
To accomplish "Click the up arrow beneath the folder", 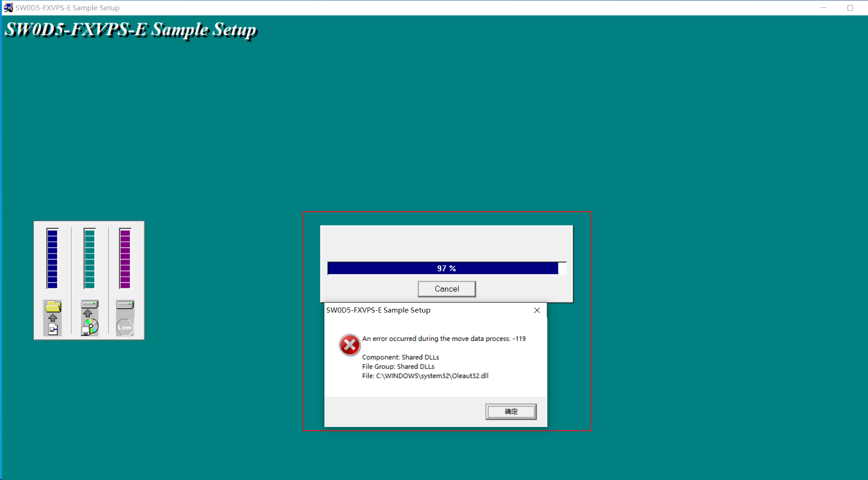I will coord(53,318).
